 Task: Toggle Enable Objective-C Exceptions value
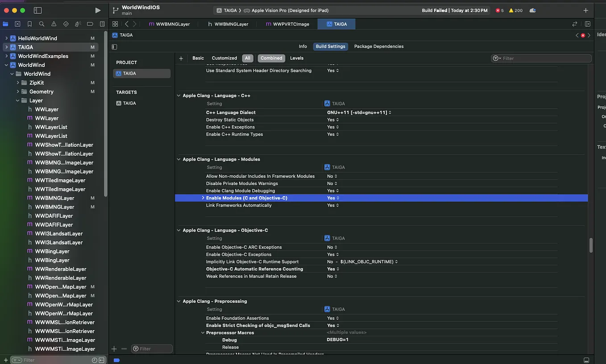coord(332,254)
